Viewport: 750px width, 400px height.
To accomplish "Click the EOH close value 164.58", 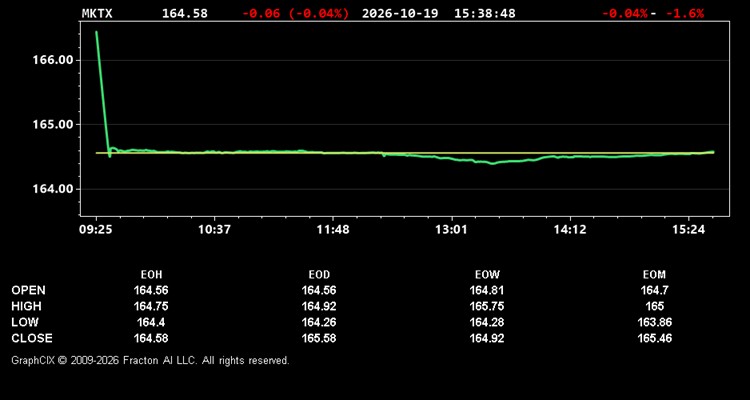I will pyautogui.click(x=151, y=338).
